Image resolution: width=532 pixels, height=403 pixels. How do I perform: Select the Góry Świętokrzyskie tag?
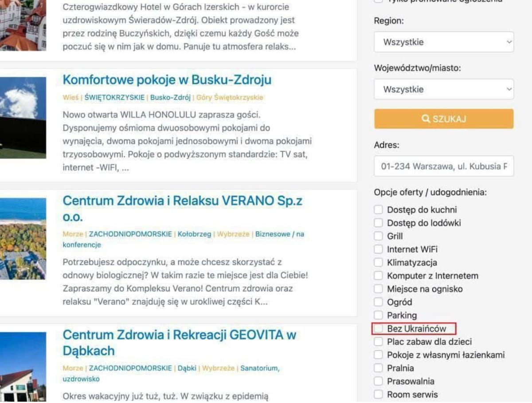[230, 97]
